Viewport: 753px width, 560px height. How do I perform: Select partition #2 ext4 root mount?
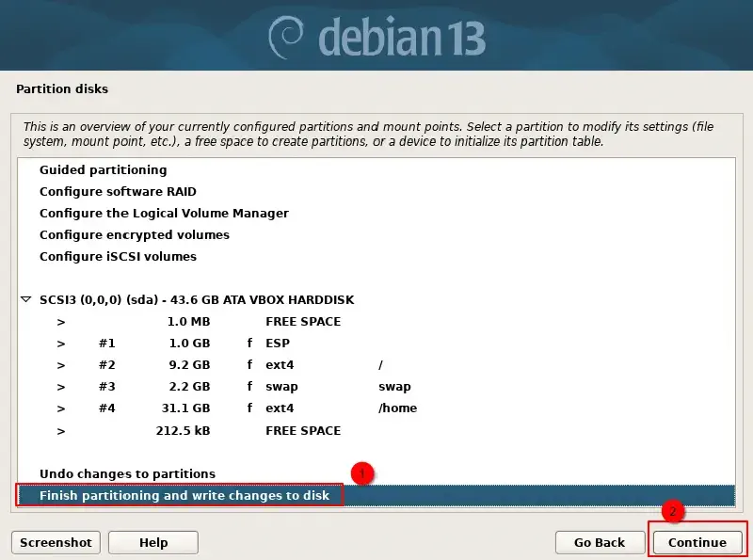point(235,365)
